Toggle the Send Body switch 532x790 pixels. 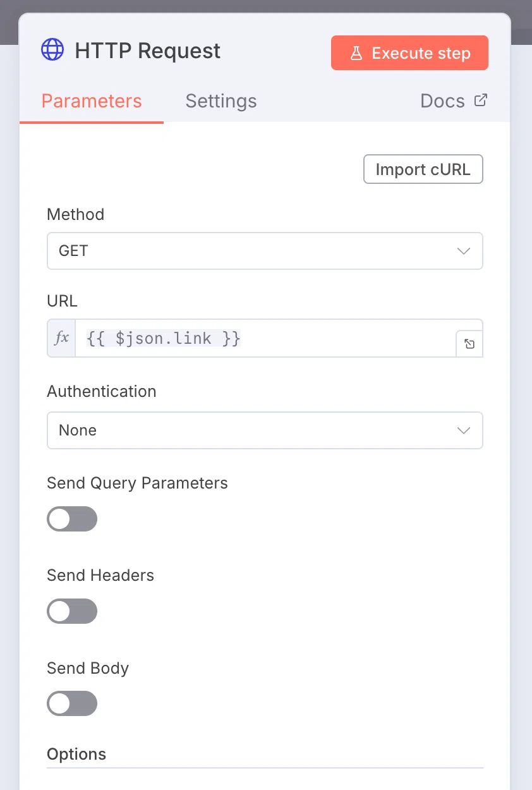click(x=72, y=703)
